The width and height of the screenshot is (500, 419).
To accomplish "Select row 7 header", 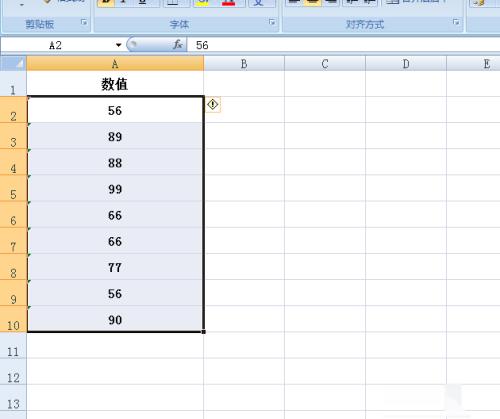I will tap(13, 240).
